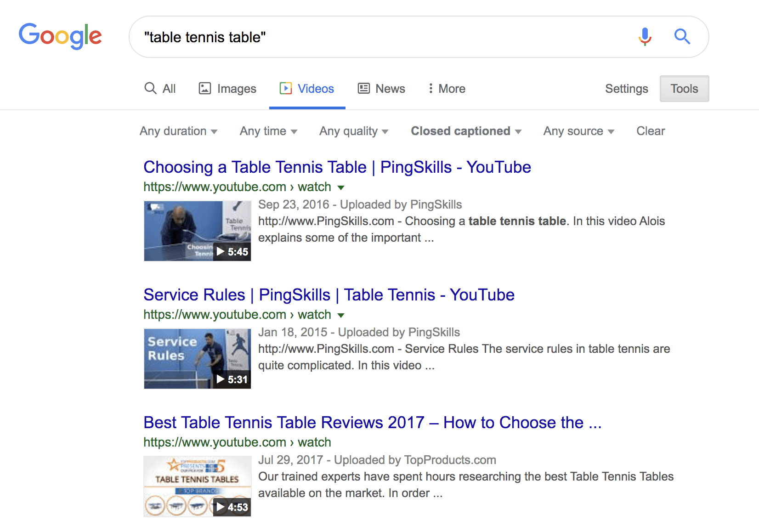Open the More options menu

pos(446,89)
